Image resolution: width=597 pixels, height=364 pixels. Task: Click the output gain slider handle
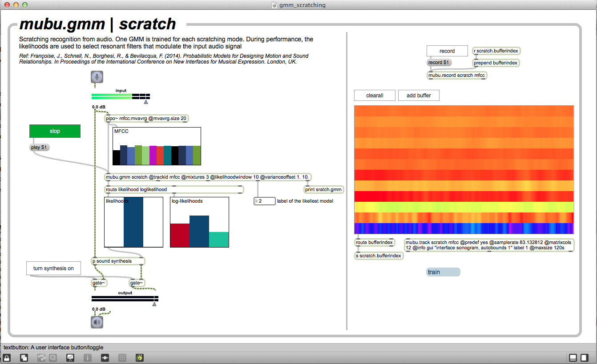(x=154, y=304)
